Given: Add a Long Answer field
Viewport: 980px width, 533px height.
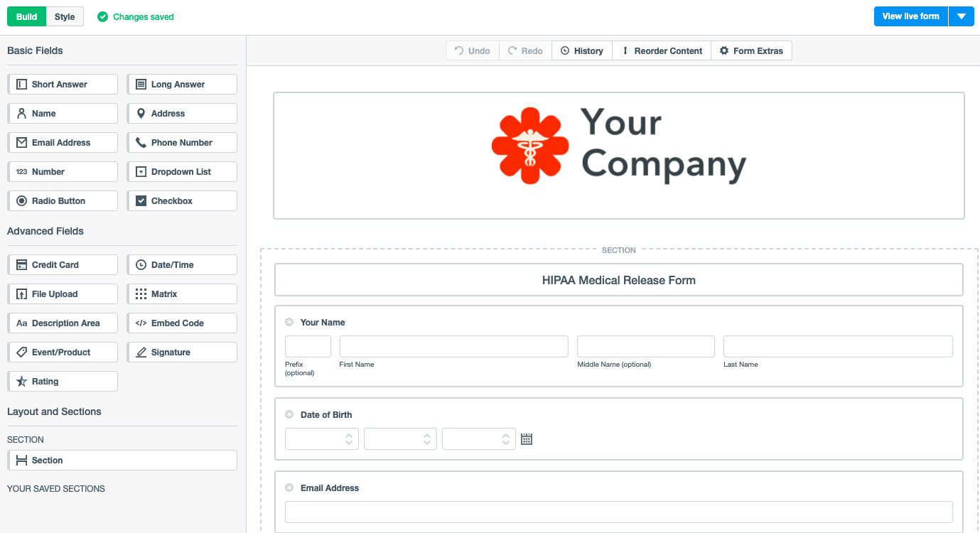Looking at the screenshot, I should click(182, 84).
